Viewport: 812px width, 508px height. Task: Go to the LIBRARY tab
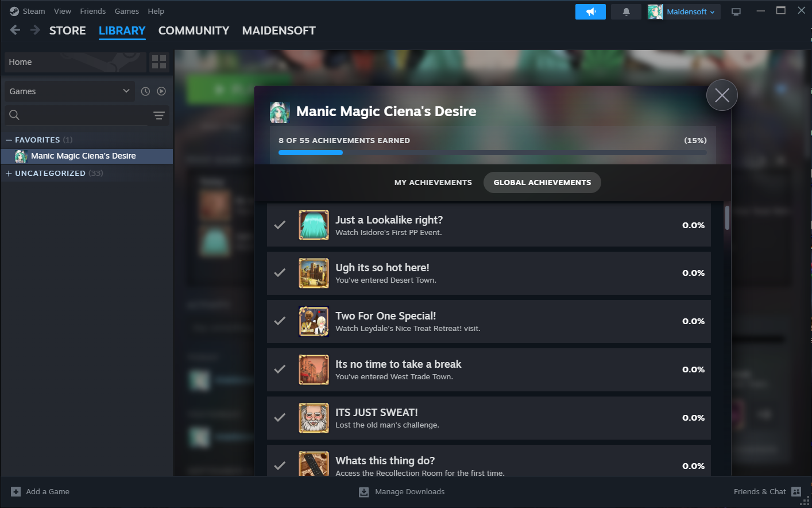click(x=122, y=31)
